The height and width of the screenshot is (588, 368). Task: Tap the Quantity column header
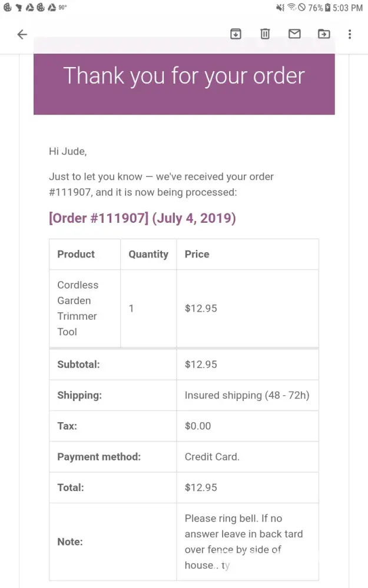coord(148,254)
